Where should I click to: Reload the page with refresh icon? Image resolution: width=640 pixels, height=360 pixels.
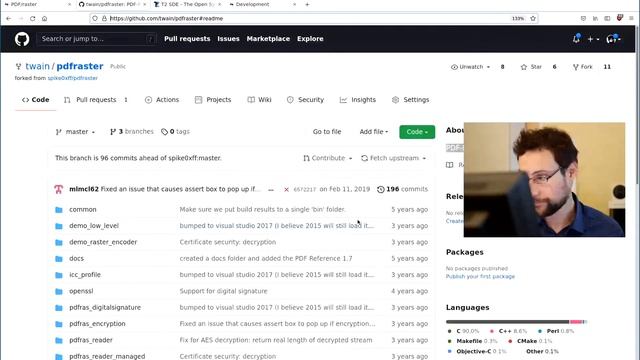coord(32,18)
